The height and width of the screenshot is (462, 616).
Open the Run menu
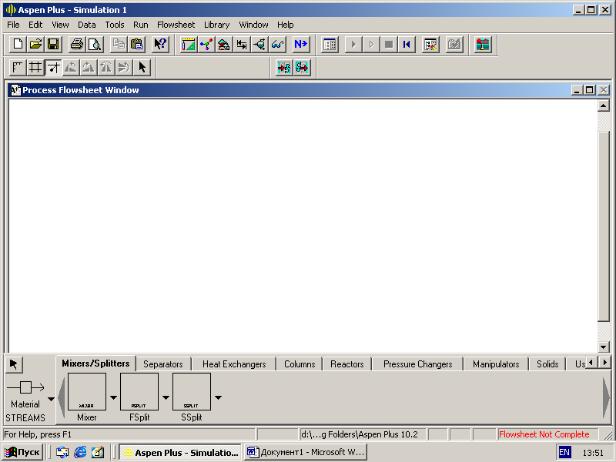(141, 25)
